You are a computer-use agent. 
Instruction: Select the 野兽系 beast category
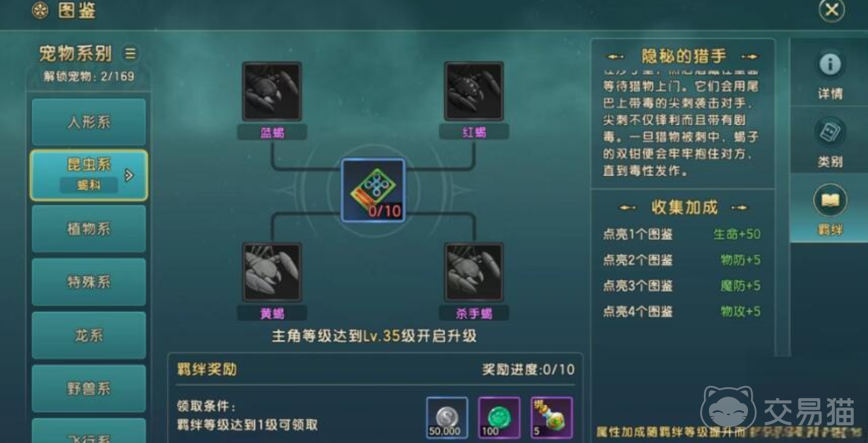[89, 389]
